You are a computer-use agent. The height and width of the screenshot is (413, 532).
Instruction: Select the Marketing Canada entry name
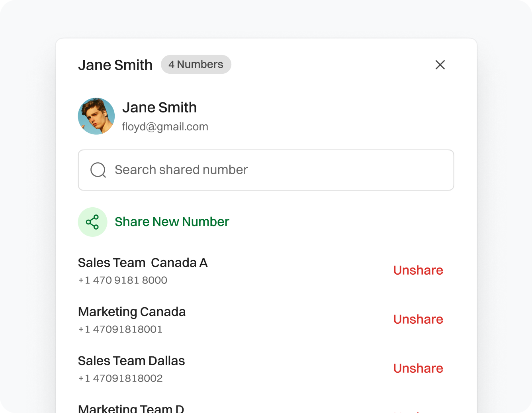[x=132, y=312]
